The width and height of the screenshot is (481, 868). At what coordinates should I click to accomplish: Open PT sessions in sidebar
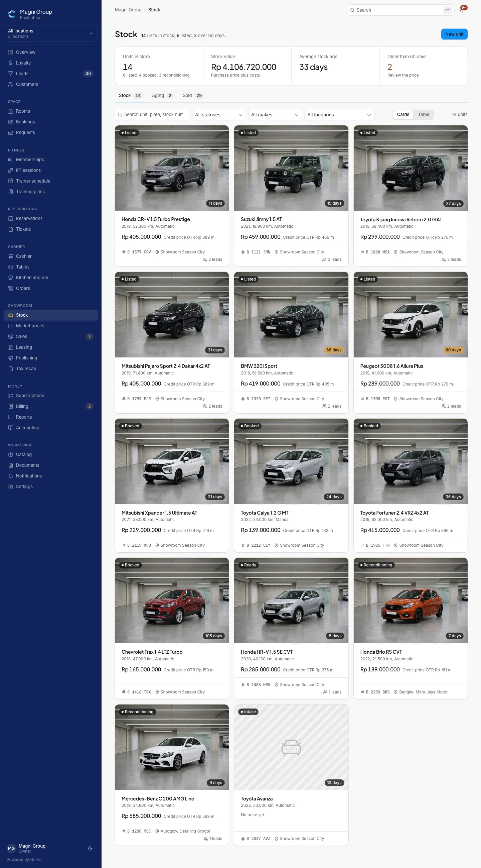[50, 170]
